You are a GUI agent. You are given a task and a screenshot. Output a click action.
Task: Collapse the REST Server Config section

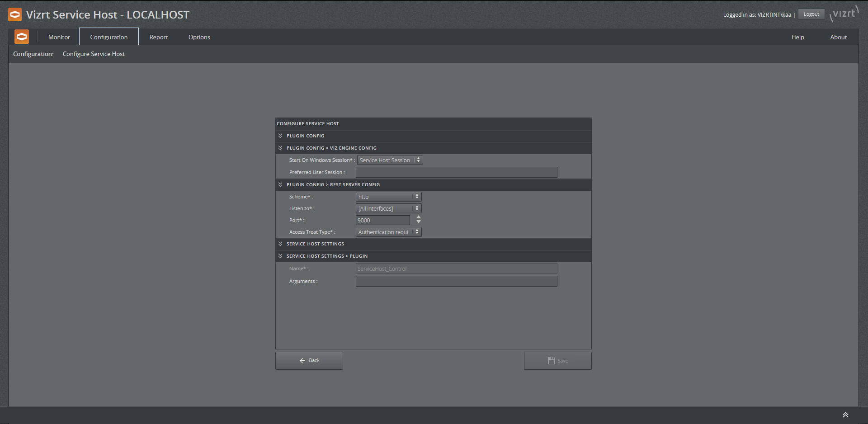click(280, 184)
